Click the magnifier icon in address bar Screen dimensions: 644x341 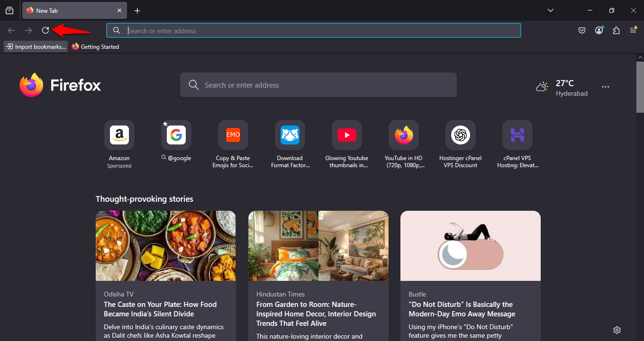point(116,30)
